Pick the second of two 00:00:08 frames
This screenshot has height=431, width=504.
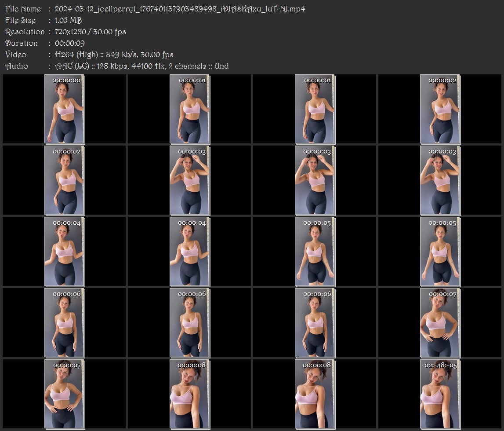tap(315, 394)
